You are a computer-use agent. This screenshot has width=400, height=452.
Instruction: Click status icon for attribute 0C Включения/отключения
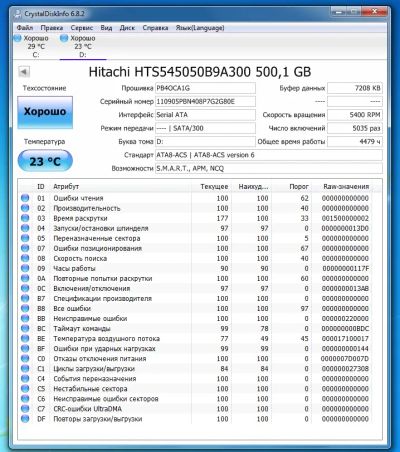click(25, 288)
